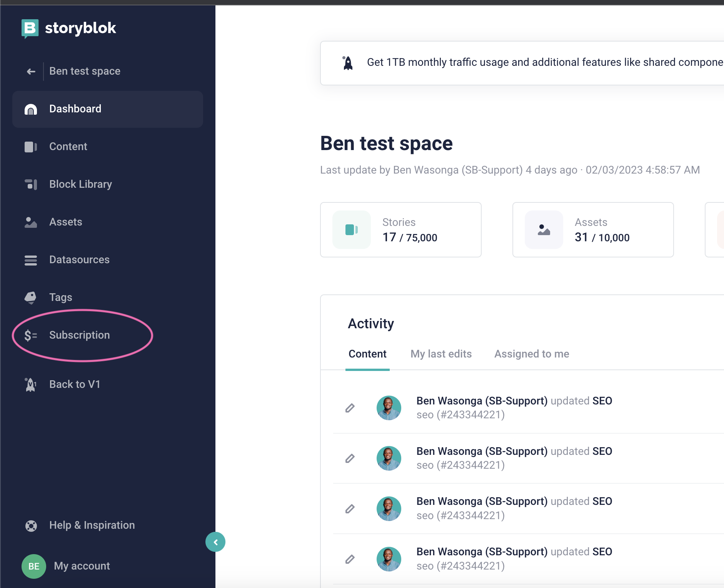This screenshot has height=588, width=724.
Task: Click the SEO link in the first activity row
Action: coord(602,401)
